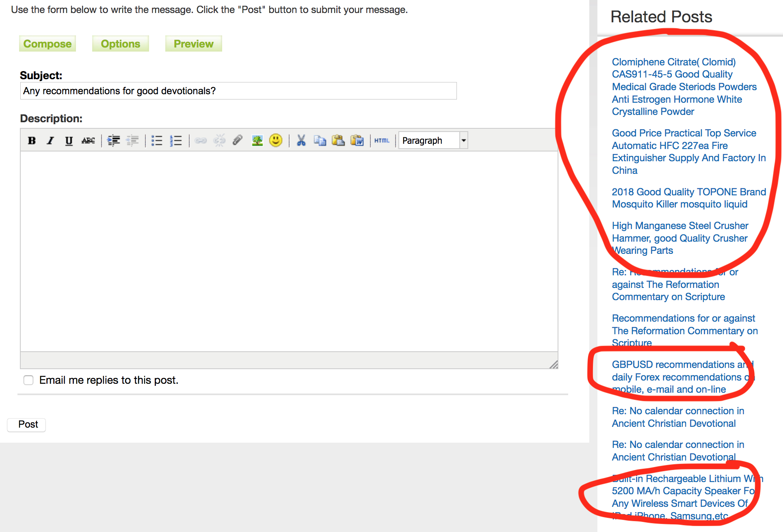Click the paperclip attach file icon
This screenshot has width=783, height=532.
tap(238, 141)
